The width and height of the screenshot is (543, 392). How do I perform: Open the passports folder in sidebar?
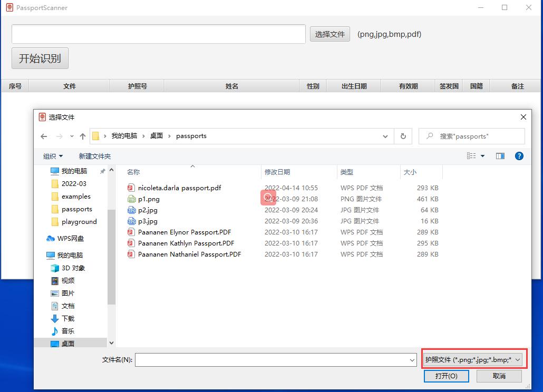[x=76, y=209]
